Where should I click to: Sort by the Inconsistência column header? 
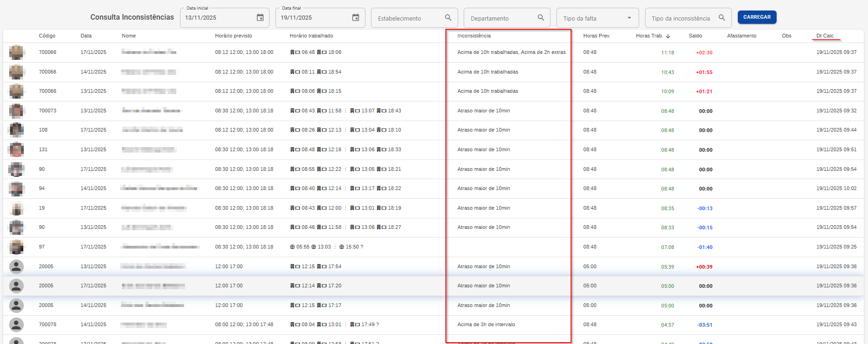pyautogui.click(x=474, y=36)
